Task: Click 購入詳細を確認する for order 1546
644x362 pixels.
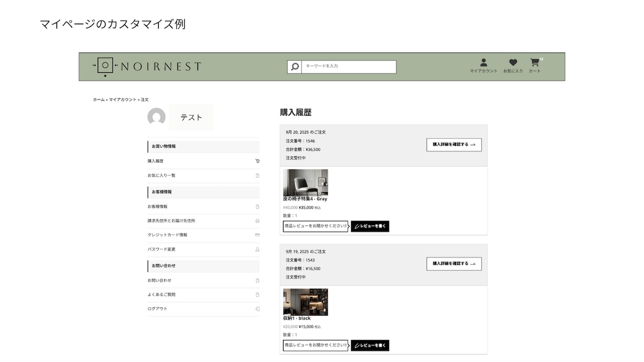Action: click(454, 145)
